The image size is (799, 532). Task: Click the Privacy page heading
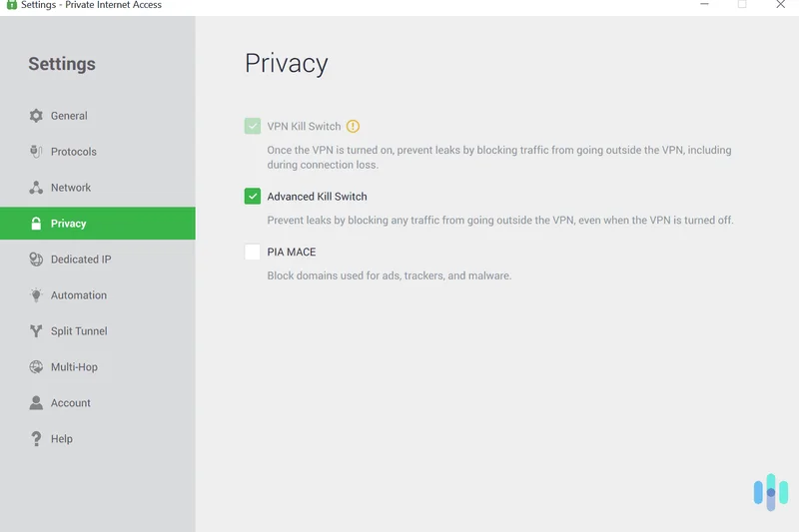point(287,64)
